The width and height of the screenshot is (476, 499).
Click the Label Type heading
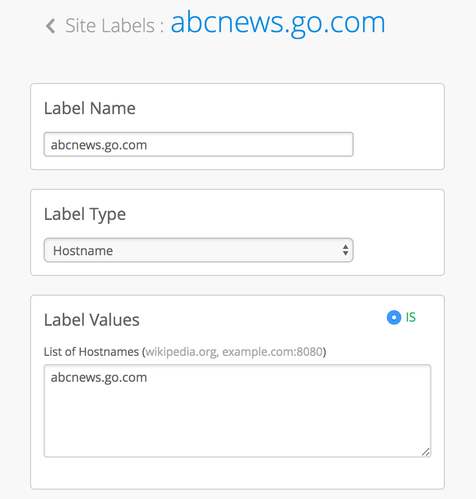point(85,214)
